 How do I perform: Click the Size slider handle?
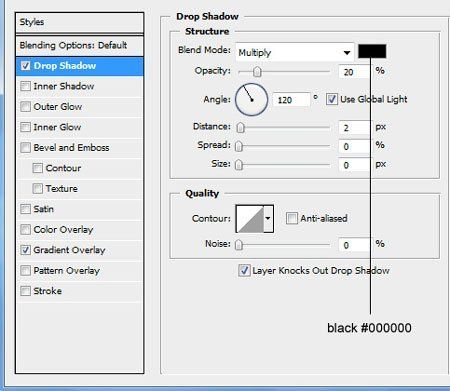[x=239, y=164]
